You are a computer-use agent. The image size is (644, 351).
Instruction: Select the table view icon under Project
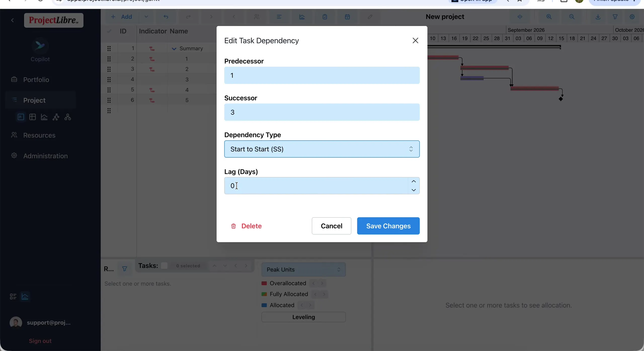point(32,117)
